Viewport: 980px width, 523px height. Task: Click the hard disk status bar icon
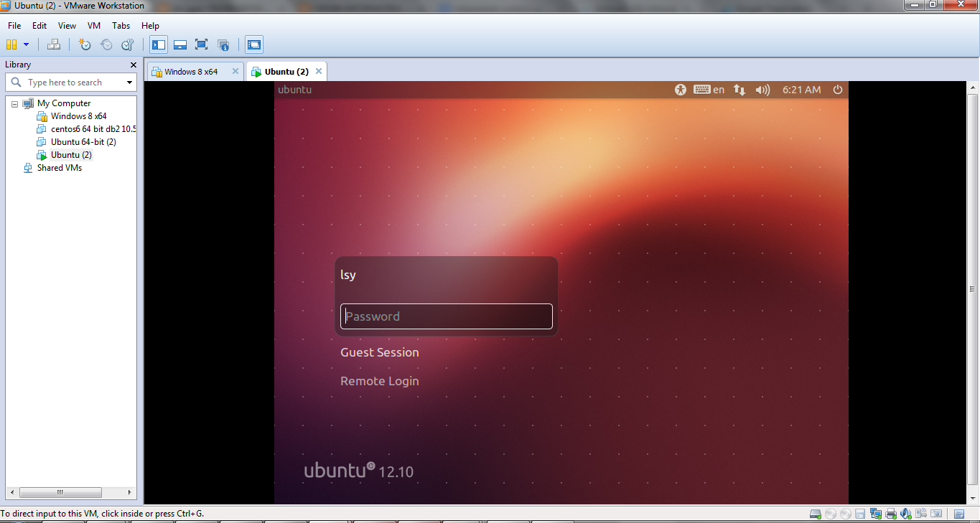click(x=816, y=514)
